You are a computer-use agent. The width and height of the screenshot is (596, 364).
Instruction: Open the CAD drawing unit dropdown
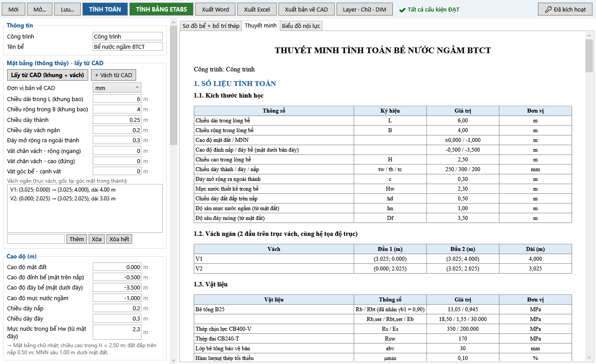coord(117,88)
